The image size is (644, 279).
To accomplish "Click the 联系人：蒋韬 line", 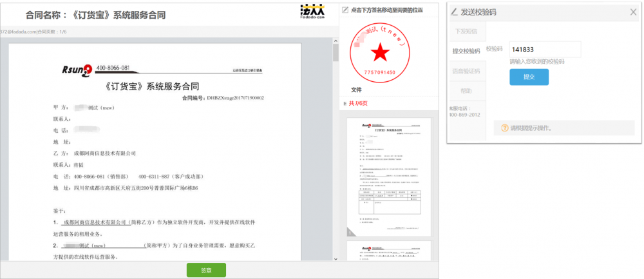I will pyautogui.click(x=68, y=165).
